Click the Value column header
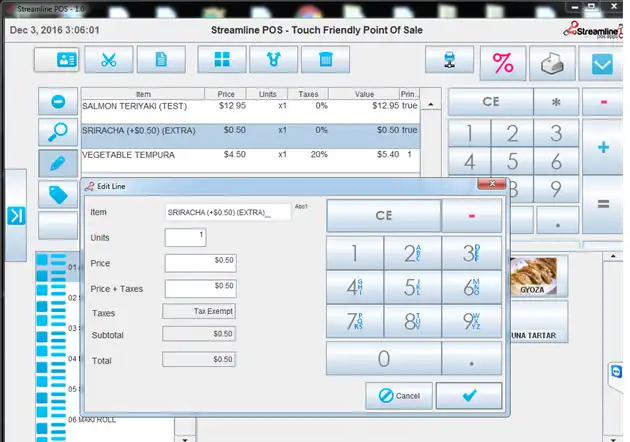The width and height of the screenshot is (630, 442). [364, 94]
